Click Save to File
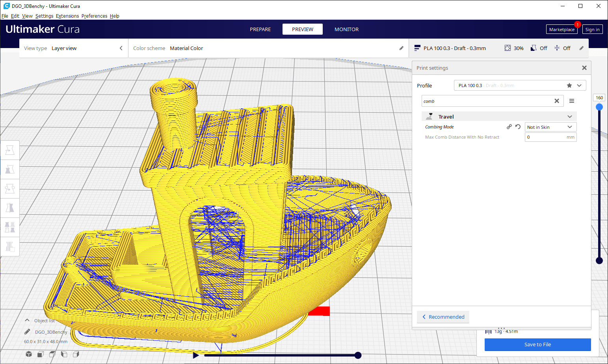The height and width of the screenshot is (364, 608). pyautogui.click(x=537, y=344)
